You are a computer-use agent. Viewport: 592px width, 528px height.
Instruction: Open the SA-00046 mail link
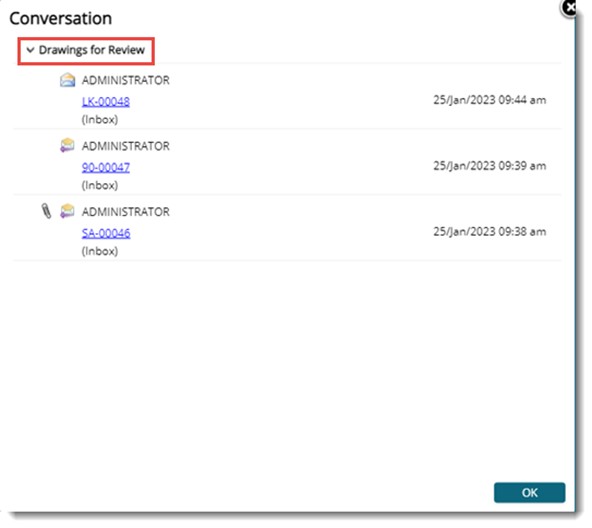point(106,233)
